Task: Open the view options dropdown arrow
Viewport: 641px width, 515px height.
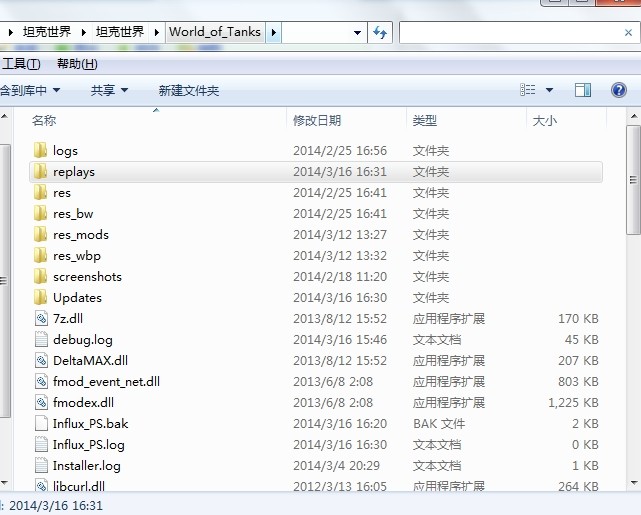Action: pos(549,90)
